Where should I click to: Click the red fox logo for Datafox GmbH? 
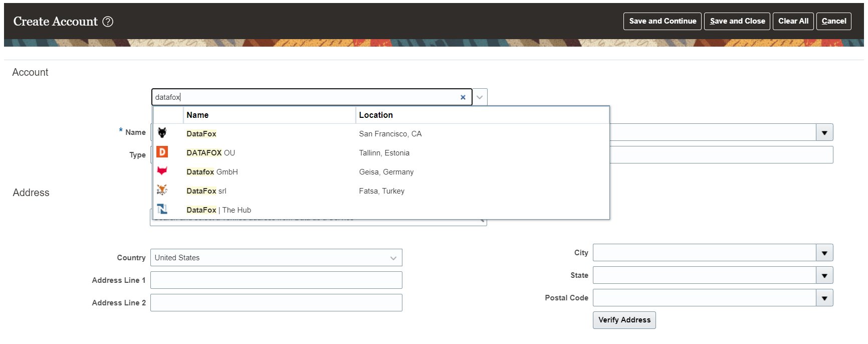point(162,171)
